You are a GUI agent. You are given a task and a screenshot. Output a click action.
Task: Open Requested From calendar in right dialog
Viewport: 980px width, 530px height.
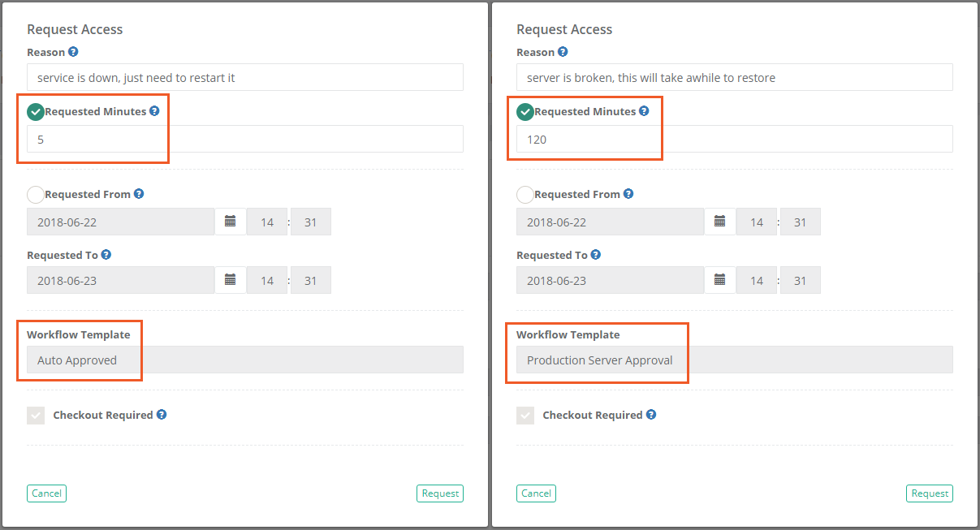point(719,221)
